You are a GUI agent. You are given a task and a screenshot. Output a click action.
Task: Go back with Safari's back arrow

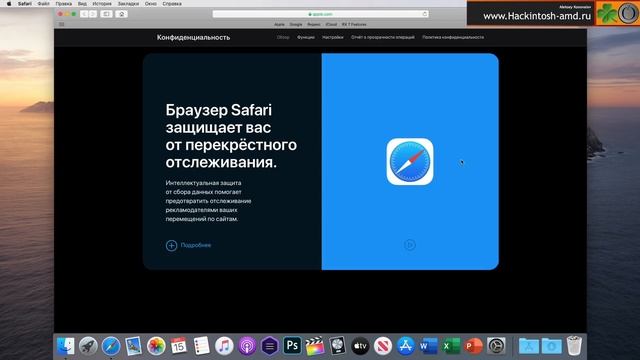point(84,14)
